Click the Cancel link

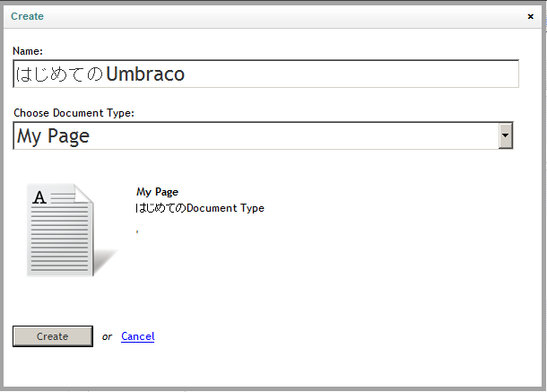[x=138, y=336]
